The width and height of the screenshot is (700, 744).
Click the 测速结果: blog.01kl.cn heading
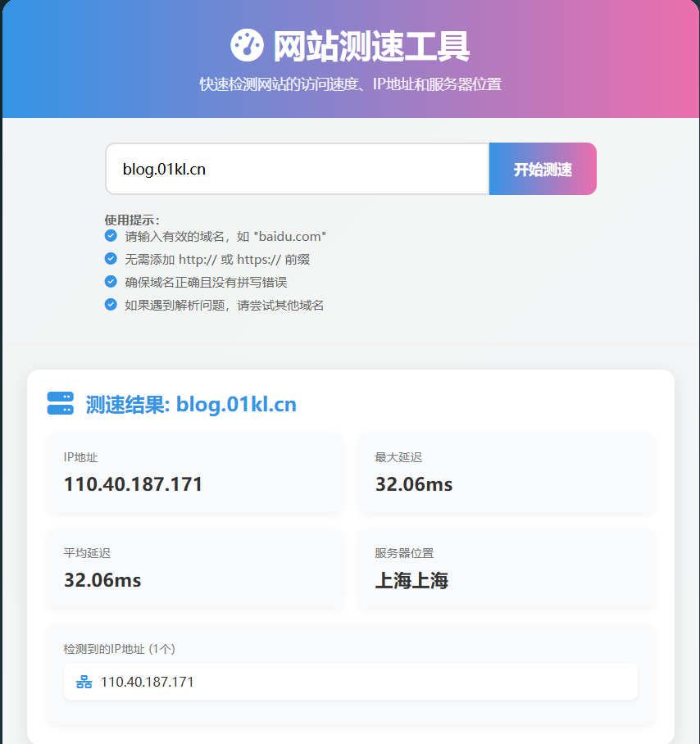pos(191,405)
